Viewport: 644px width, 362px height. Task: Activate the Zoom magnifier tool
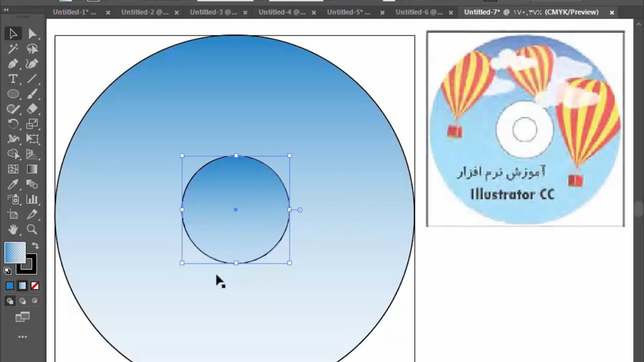[32, 230]
